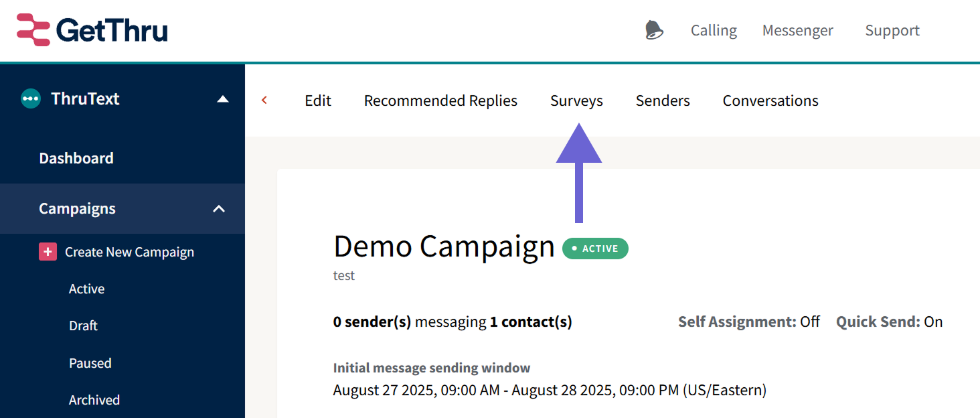The image size is (980, 418).
Task: Click the GetThru logo
Action: coord(92,30)
